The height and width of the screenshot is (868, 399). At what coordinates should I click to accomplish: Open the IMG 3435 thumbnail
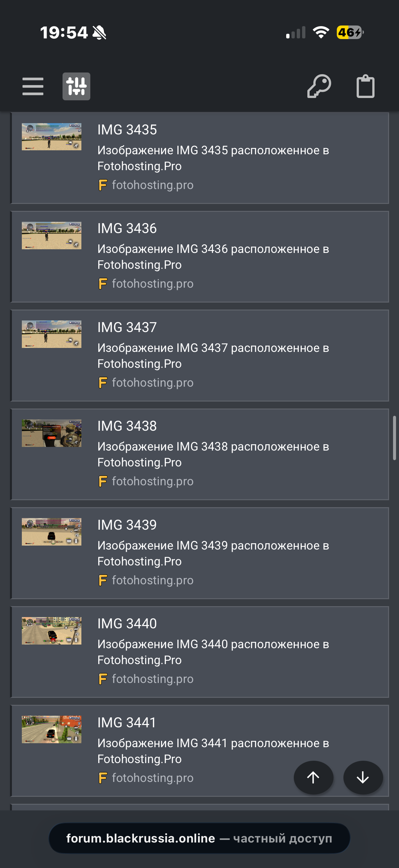52,137
